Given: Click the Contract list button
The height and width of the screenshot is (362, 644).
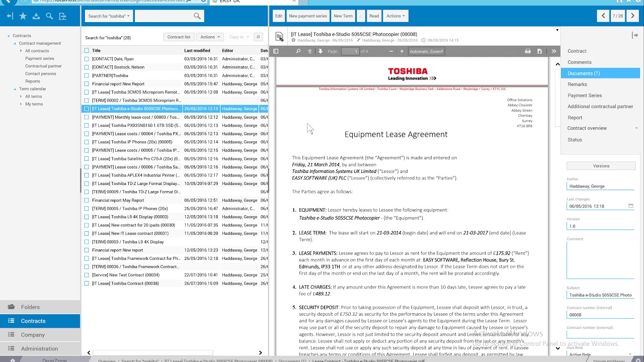Looking at the screenshot, I should pos(179,37).
